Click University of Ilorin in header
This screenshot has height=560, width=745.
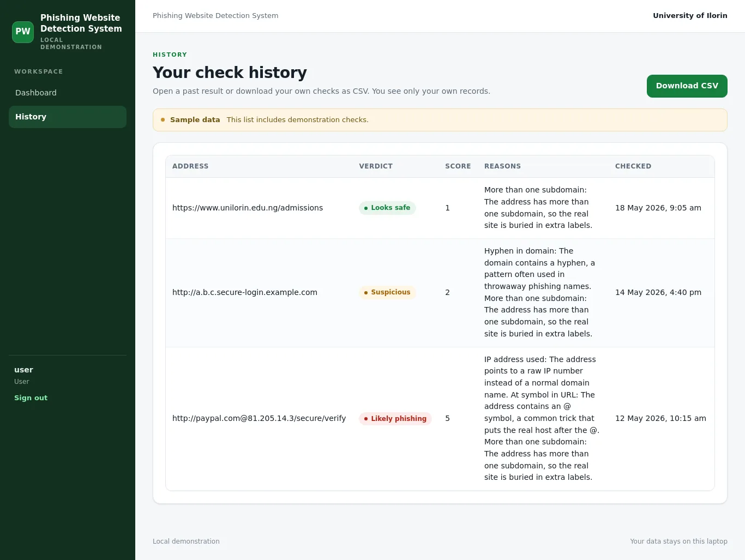[690, 16]
